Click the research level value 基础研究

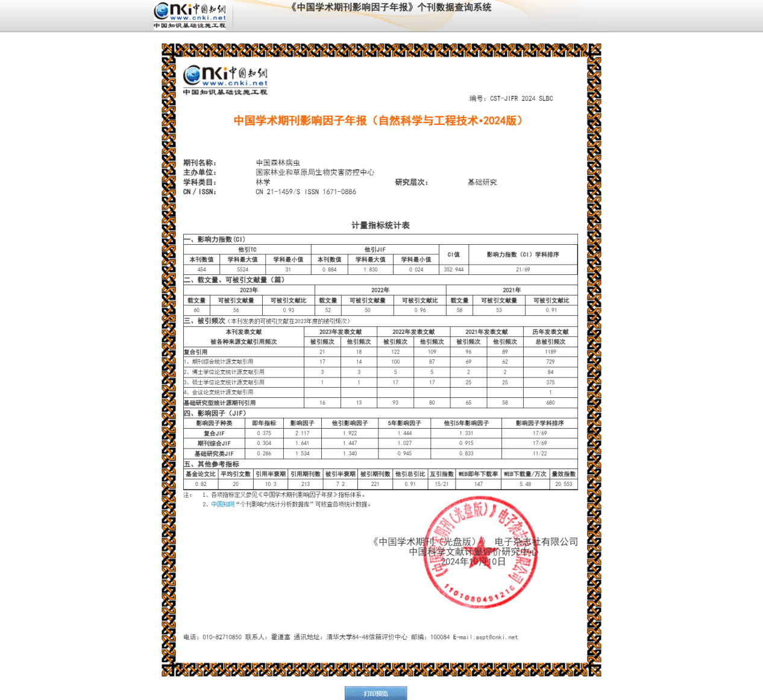pos(482,182)
